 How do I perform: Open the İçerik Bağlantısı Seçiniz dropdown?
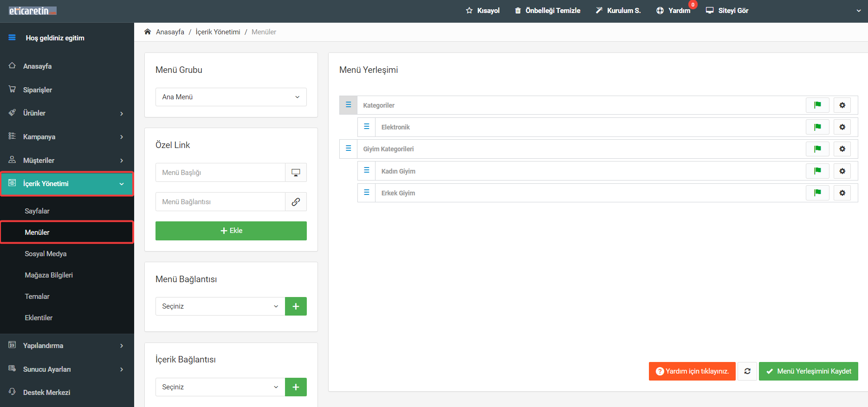(220, 387)
